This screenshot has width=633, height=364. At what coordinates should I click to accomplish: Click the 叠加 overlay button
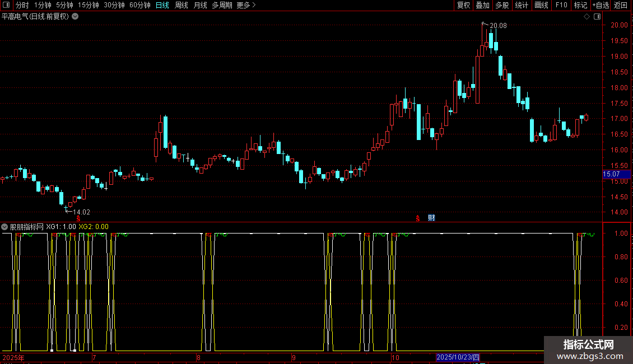pyautogui.click(x=482, y=5)
